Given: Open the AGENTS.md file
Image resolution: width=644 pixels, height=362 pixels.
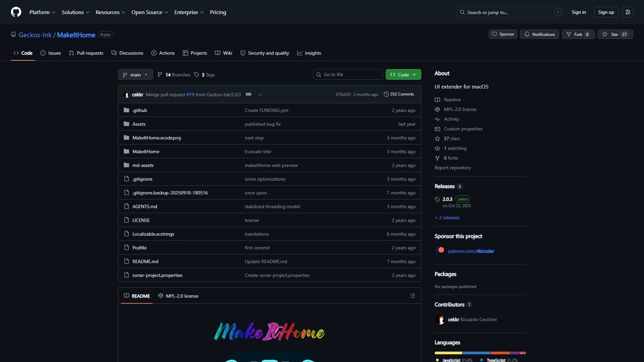Looking at the screenshot, I should point(145,206).
